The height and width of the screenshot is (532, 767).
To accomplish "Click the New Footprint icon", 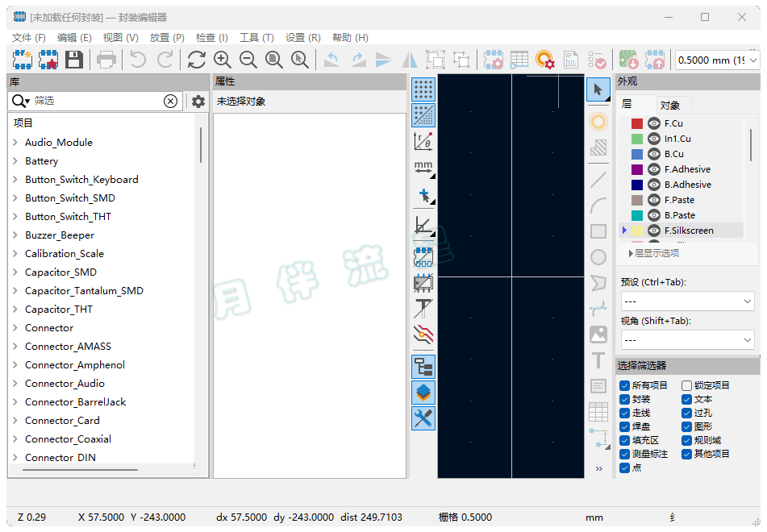I will [22, 60].
